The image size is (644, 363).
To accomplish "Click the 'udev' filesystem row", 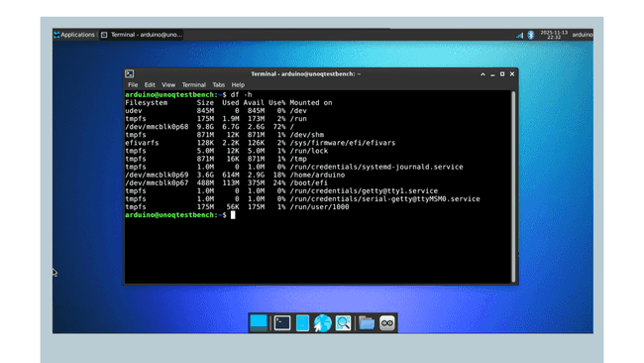I will (x=216, y=111).
